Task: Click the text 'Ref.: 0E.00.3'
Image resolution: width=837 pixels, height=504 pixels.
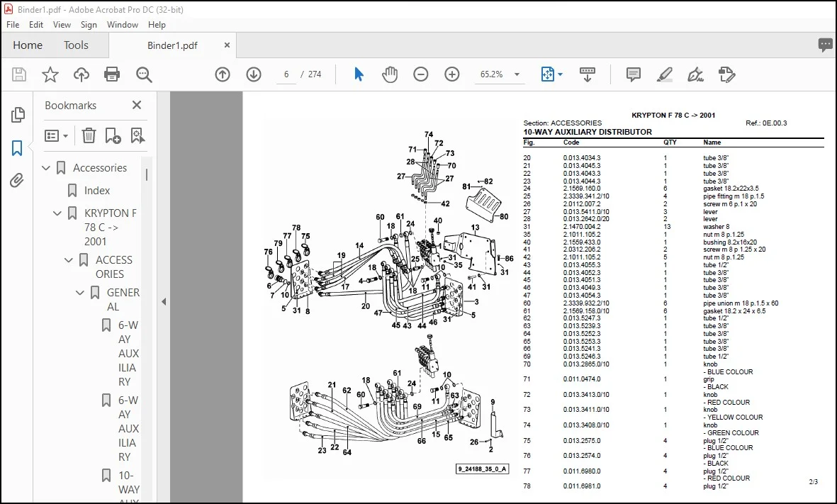Action: tap(766, 123)
